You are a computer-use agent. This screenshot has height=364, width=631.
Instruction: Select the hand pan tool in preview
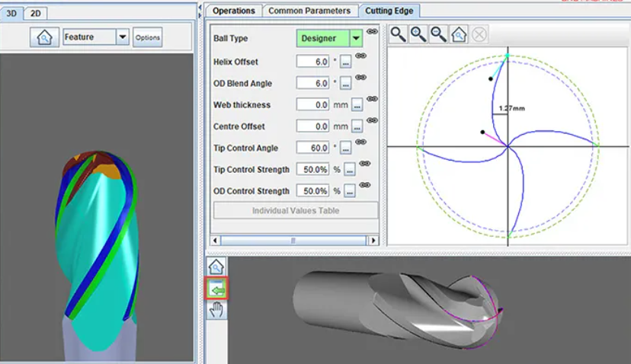(217, 309)
